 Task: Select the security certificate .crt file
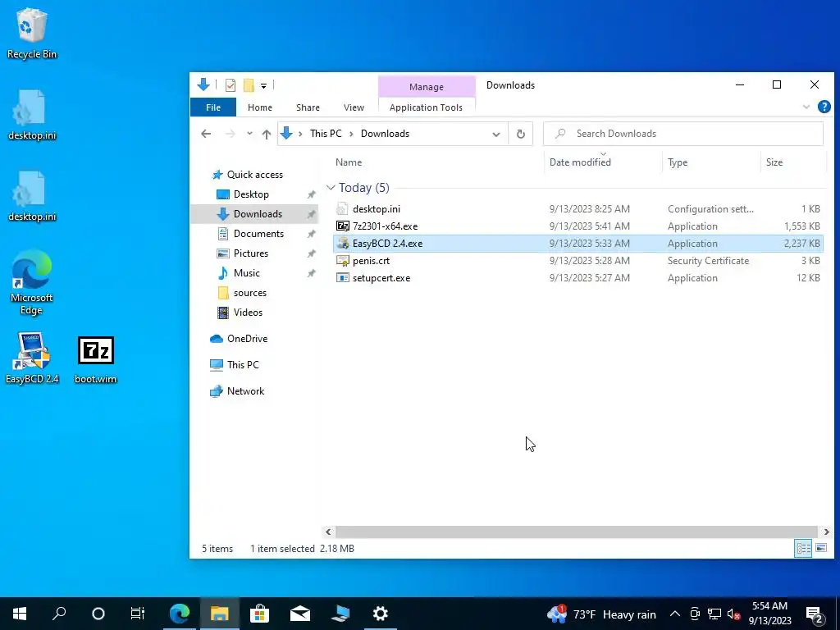tap(578, 260)
